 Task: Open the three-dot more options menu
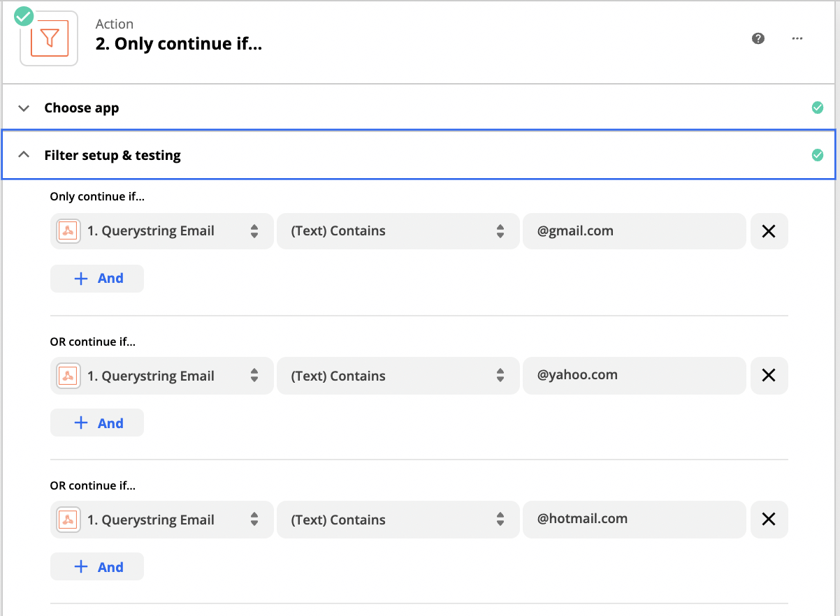point(797,38)
